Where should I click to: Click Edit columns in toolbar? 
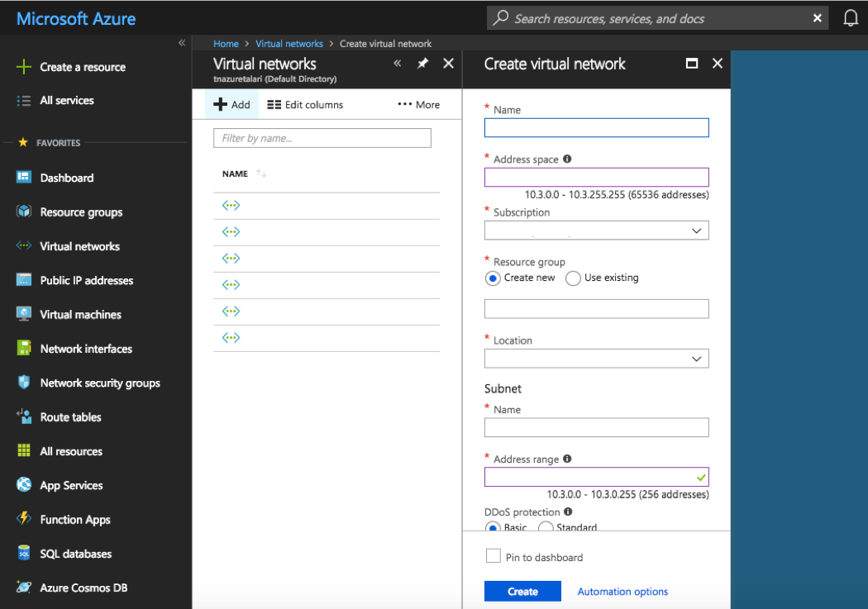point(305,105)
